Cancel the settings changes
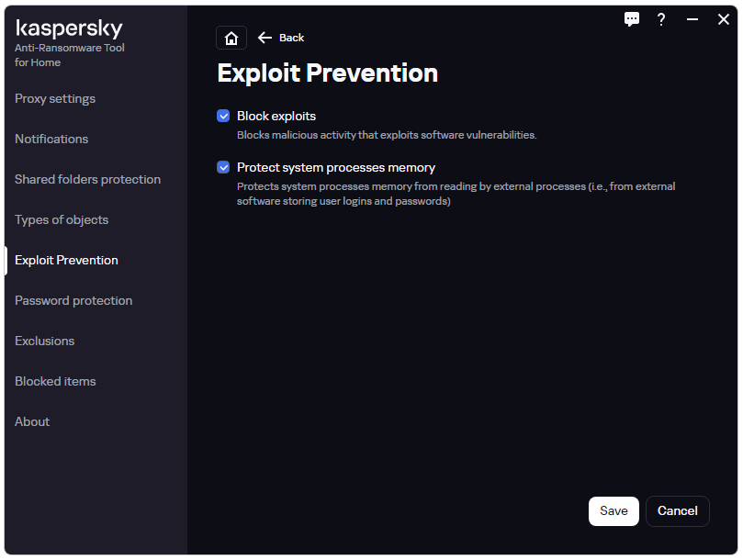Image resolution: width=743 pixels, height=560 pixels. [677, 510]
